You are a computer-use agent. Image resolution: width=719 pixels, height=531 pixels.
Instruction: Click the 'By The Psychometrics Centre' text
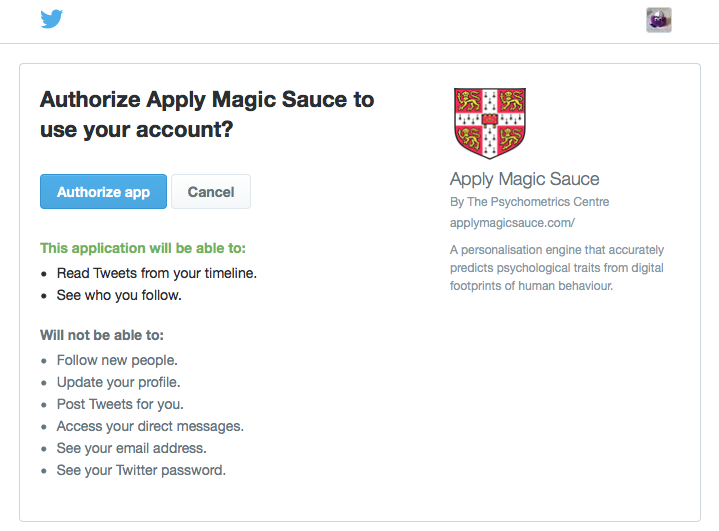click(x=529, y=202)
